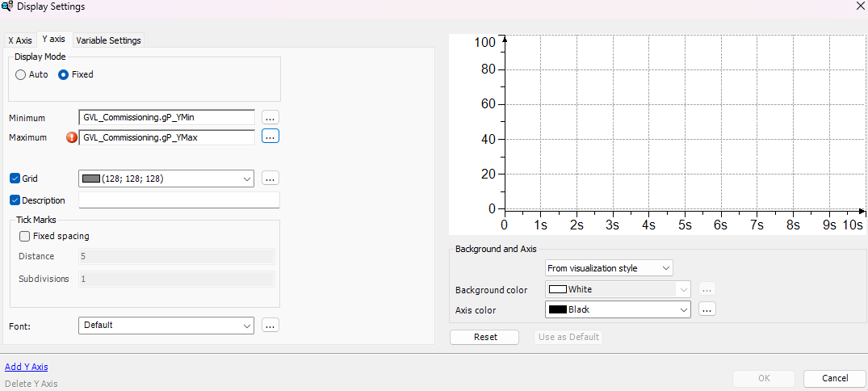Click the Display Settings window icon
The height and width of the screenshot is (391, 868).
click(7, 6)
